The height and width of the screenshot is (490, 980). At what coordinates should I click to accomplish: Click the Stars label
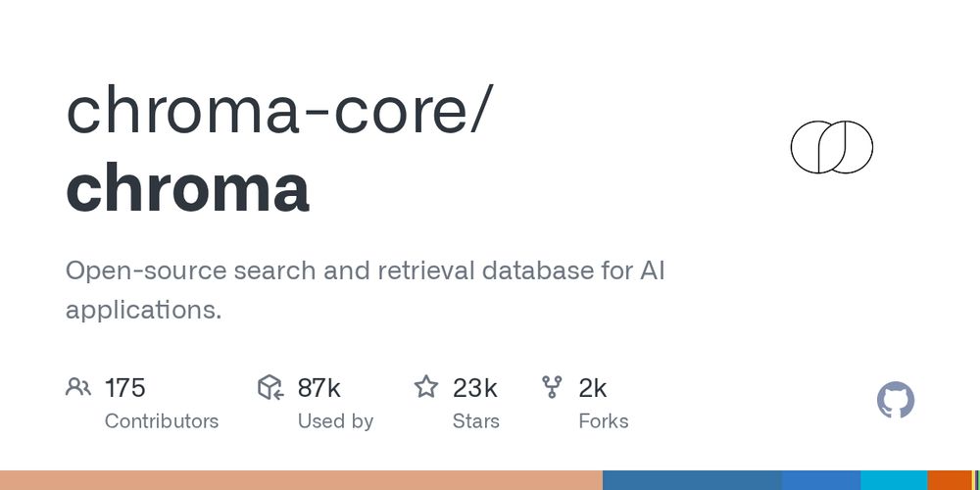[x=476, y=421]
